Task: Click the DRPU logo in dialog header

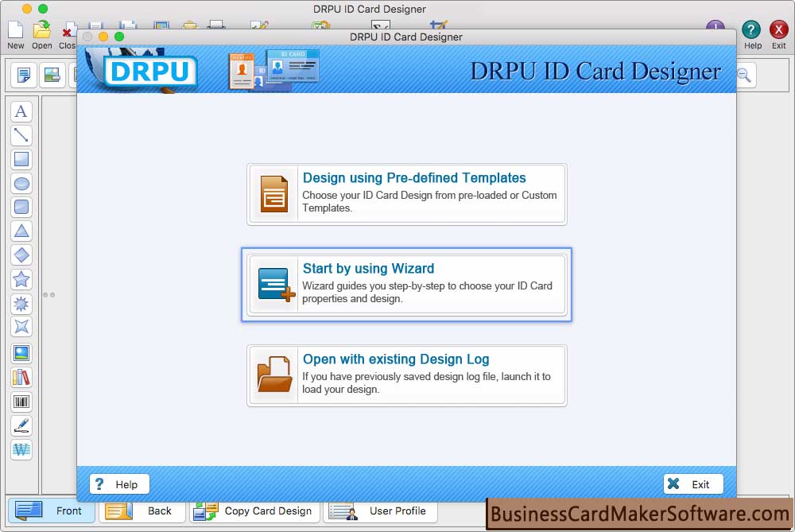Action: click(150, 71)
